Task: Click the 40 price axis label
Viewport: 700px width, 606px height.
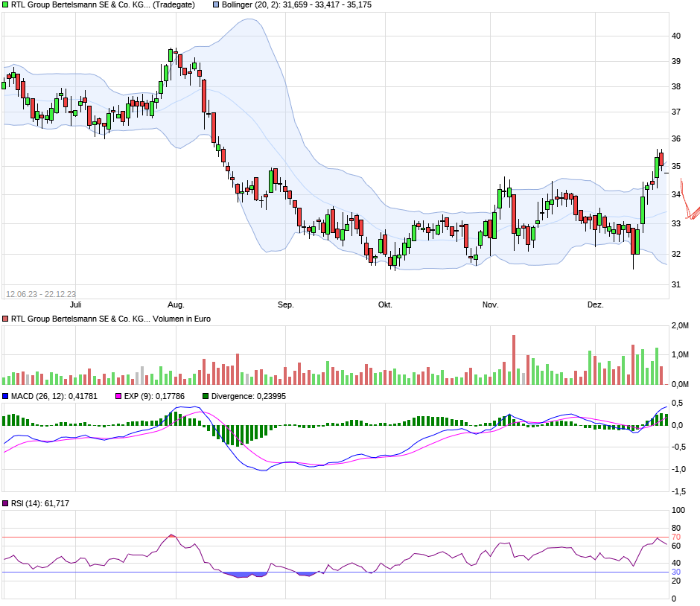Action: click(676, 36)
